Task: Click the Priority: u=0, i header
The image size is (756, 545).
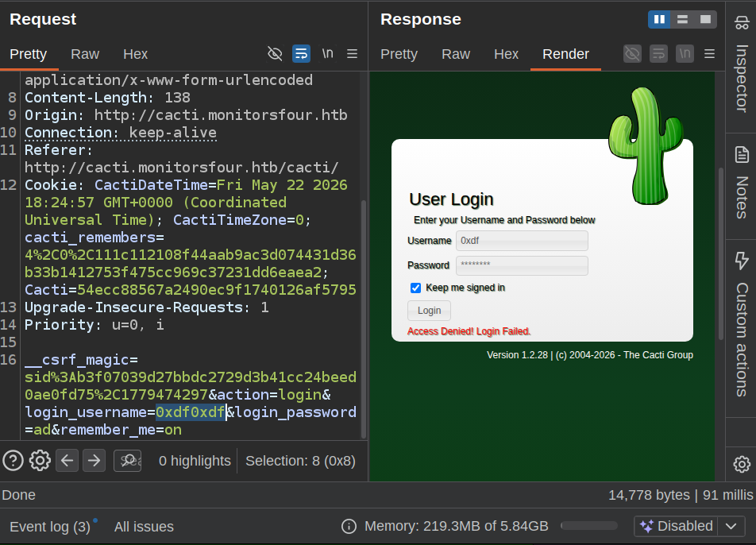Action: [x=94, y=325]
